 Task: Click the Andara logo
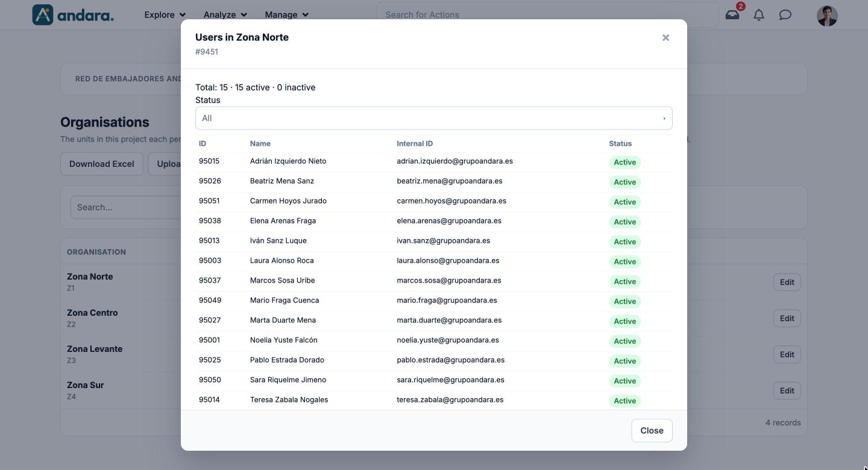tap(73, 14)
